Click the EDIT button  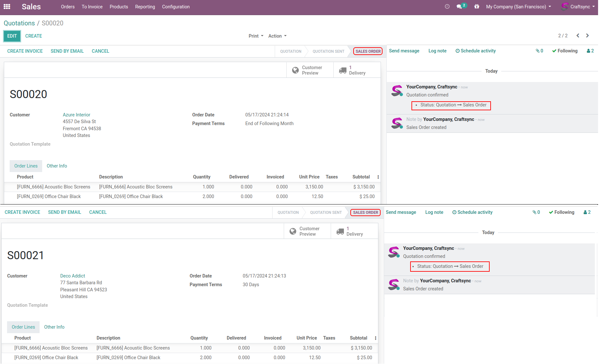(12, 36)
